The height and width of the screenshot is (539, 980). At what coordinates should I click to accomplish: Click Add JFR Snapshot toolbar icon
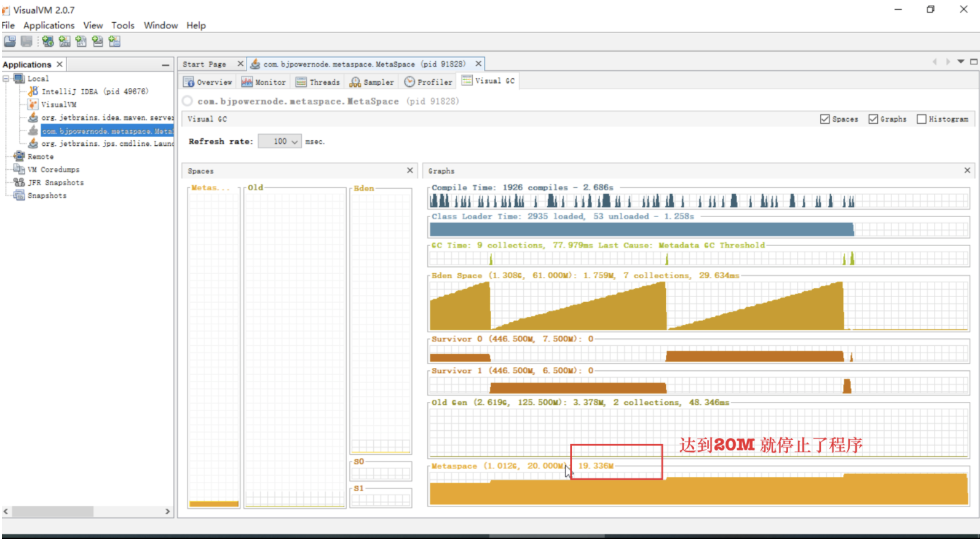tap(98, 41)
